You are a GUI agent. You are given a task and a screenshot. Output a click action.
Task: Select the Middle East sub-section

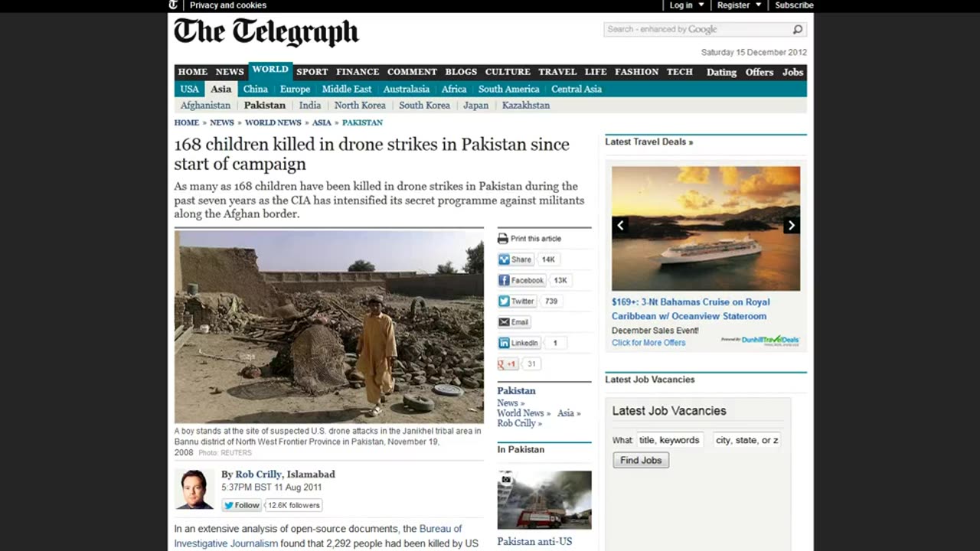point(348,89)
